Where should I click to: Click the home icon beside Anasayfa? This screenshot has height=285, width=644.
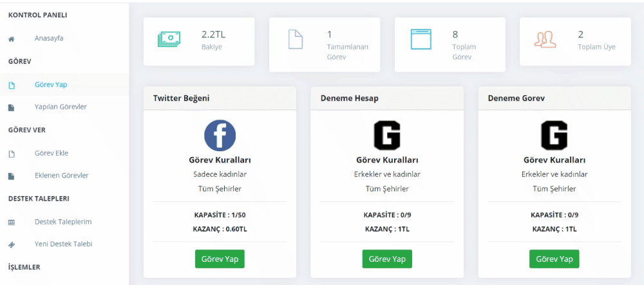point(12,39)
